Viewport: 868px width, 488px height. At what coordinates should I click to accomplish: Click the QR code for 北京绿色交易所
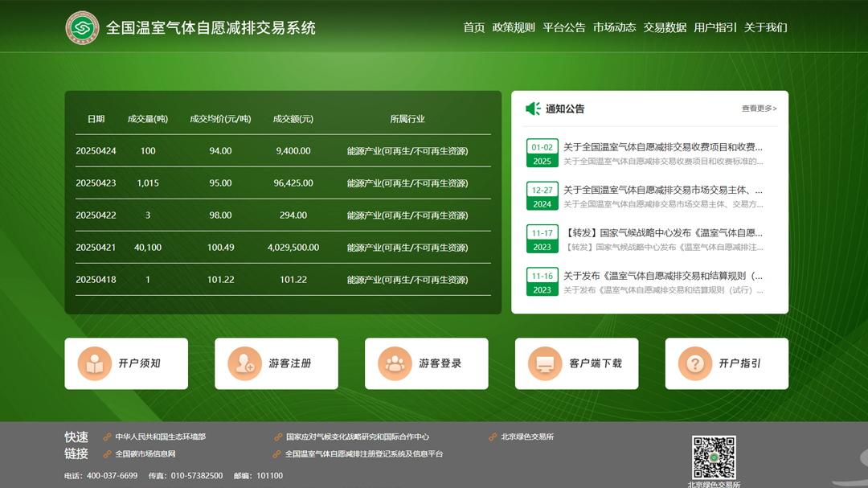tap(714, 457)
